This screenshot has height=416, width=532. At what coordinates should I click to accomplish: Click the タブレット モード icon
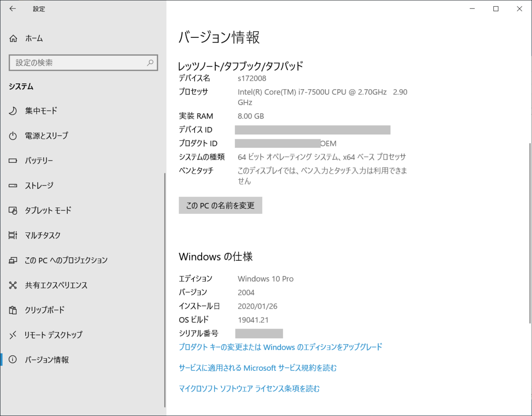click(13, 210)
